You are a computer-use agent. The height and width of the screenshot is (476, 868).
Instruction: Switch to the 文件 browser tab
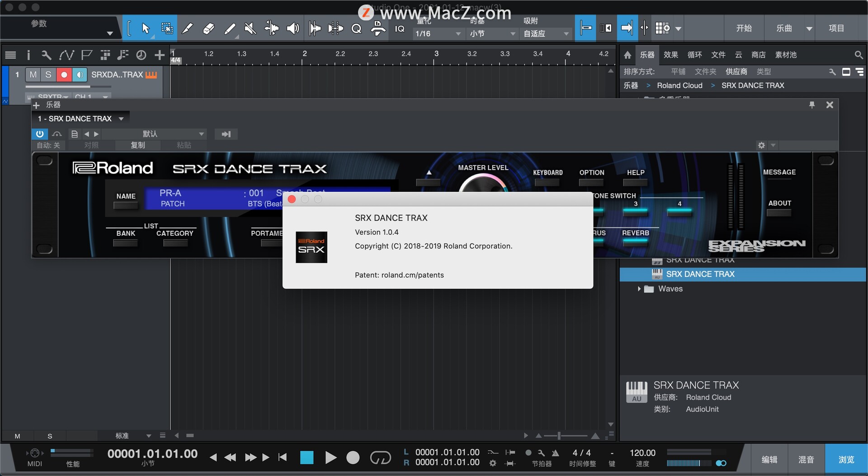pos(718,55)
